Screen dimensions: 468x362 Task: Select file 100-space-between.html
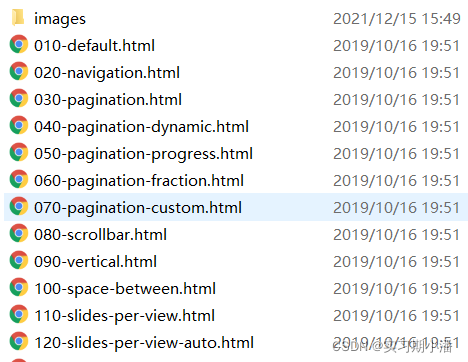pyautogui.click(x=125, y=289)
